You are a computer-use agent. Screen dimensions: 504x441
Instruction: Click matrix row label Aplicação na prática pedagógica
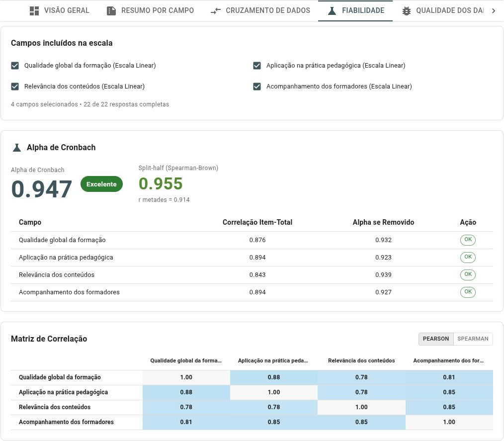click(x=63, y=392)
